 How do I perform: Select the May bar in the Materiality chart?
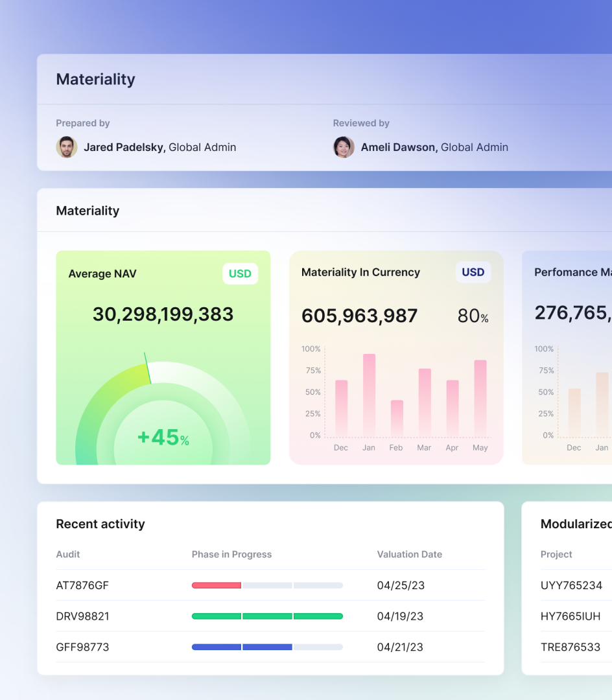coord(480,395)
